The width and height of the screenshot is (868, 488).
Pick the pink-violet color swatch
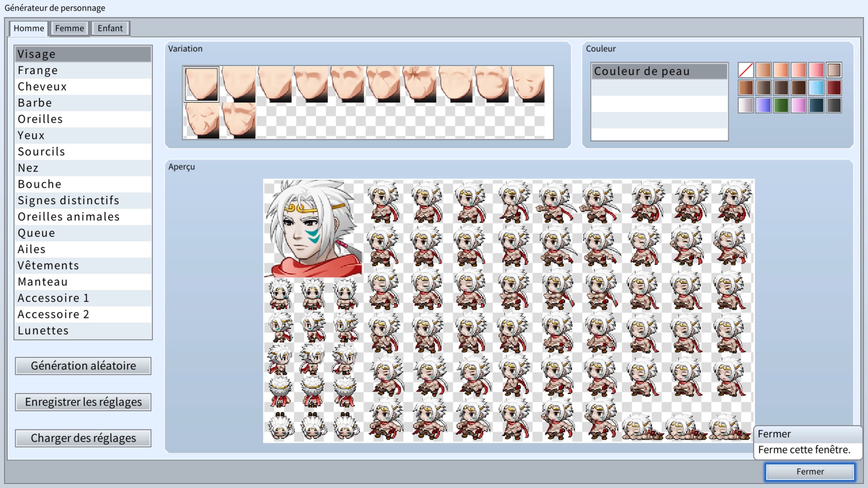coord(798,105)
